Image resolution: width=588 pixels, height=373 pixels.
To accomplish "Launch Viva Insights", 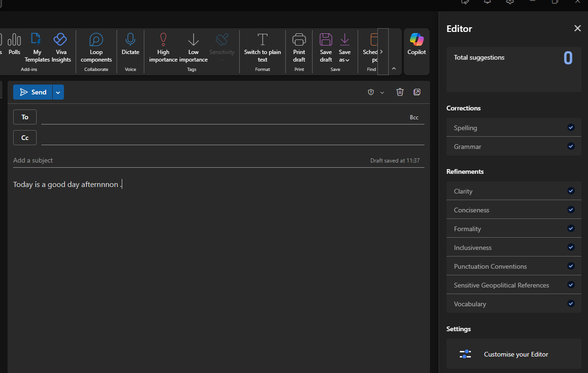I will (61, 47).
